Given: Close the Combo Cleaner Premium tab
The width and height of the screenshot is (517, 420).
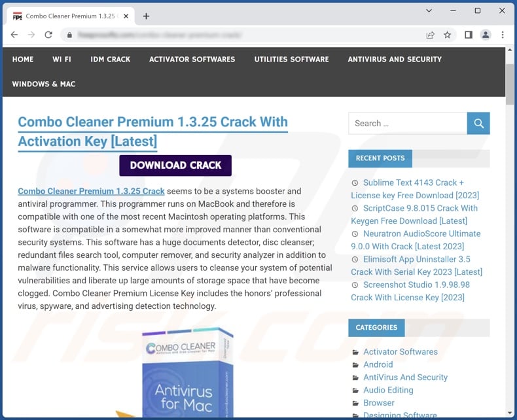Looking at the screenshot, I should (126, 16).
